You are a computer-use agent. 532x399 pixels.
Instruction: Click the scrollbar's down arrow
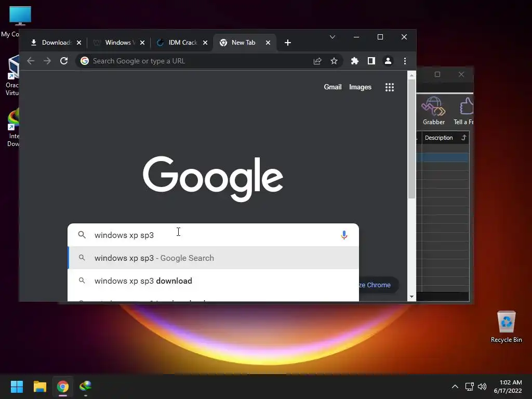pos(411,297)
